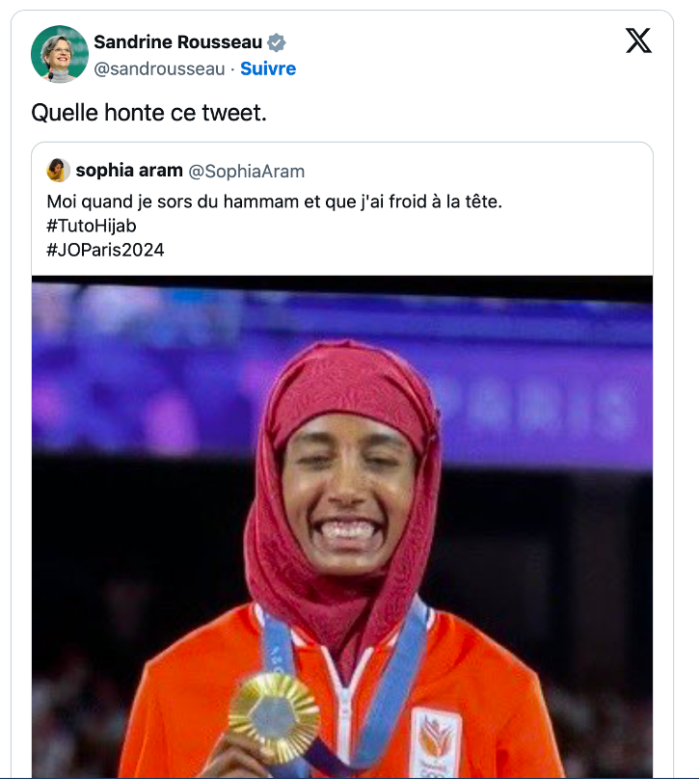The width and height of the screenshot is (700, 779).
Task: Open the @sandrousseau handle
Action: tap(159, 68)
